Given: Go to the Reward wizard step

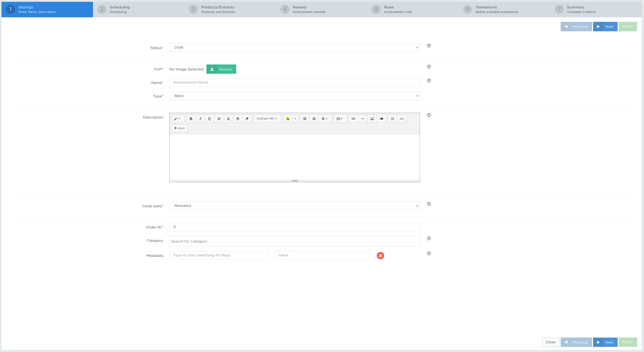Looking at the screenshot, I should point(322,9).
